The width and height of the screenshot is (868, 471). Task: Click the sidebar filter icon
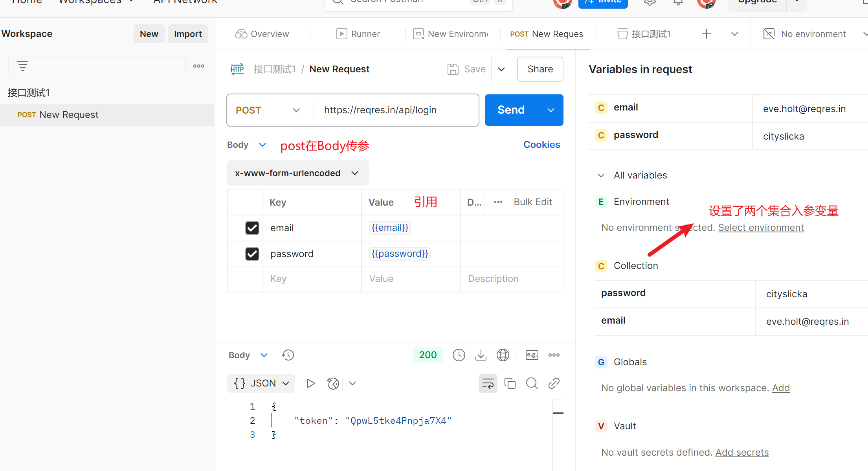click(23, 66)
